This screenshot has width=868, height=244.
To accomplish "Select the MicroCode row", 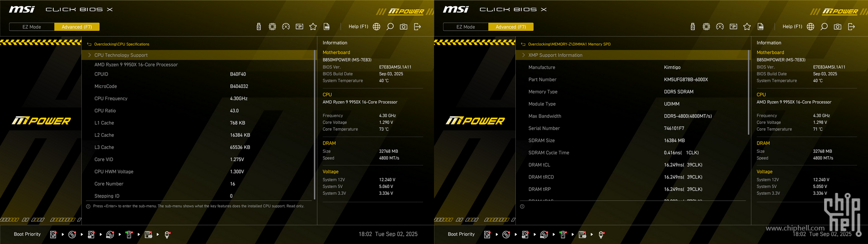I will click(x=198, y=86).
